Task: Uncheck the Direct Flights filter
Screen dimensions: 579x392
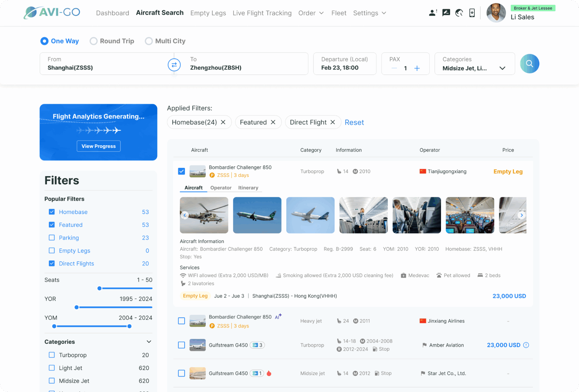Action: tap(52, 263)
